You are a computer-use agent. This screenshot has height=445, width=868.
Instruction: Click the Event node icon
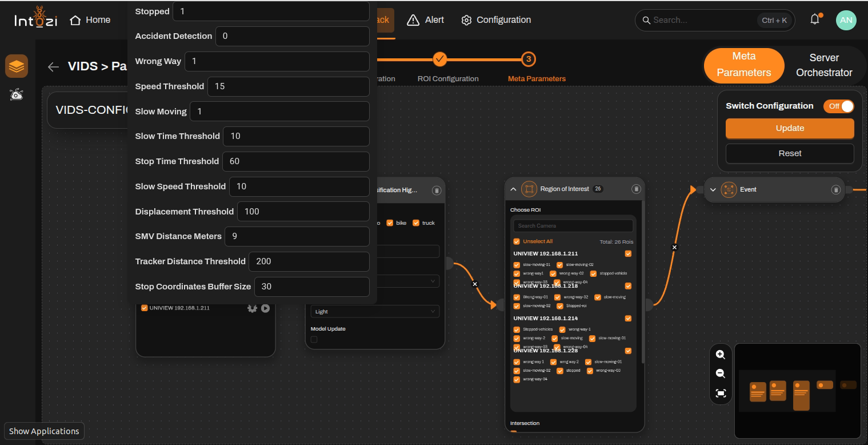pyautogui.click(x=729, y=189)
